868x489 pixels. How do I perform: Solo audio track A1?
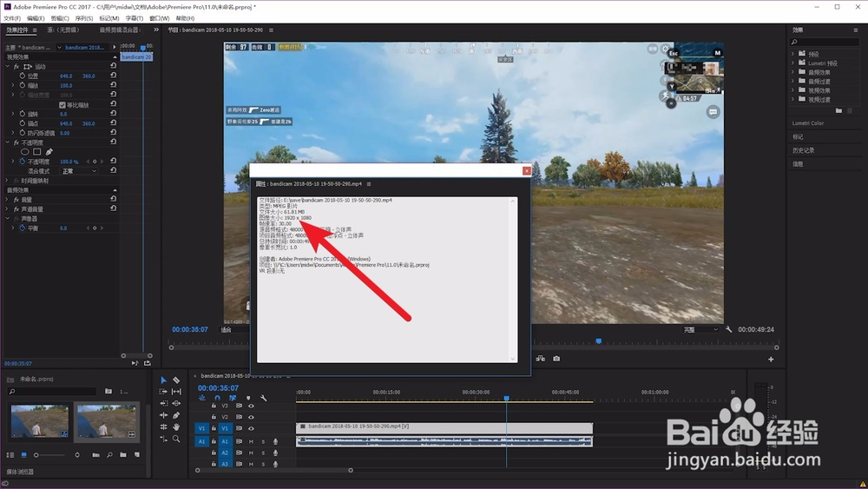263,441
